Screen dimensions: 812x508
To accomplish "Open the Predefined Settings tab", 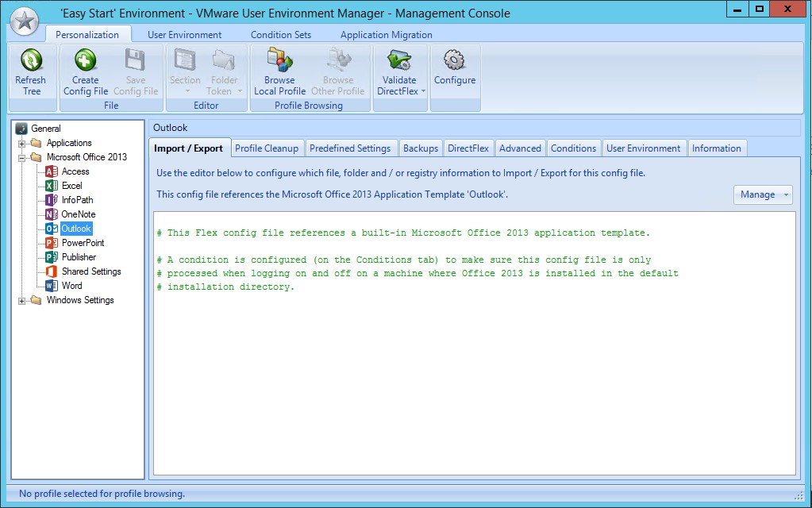I will 350,148.
